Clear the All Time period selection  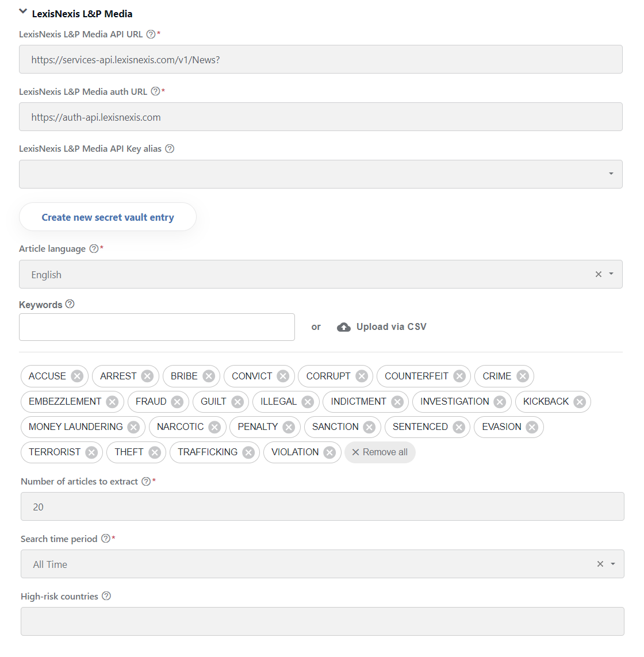(x=600, y=564)
